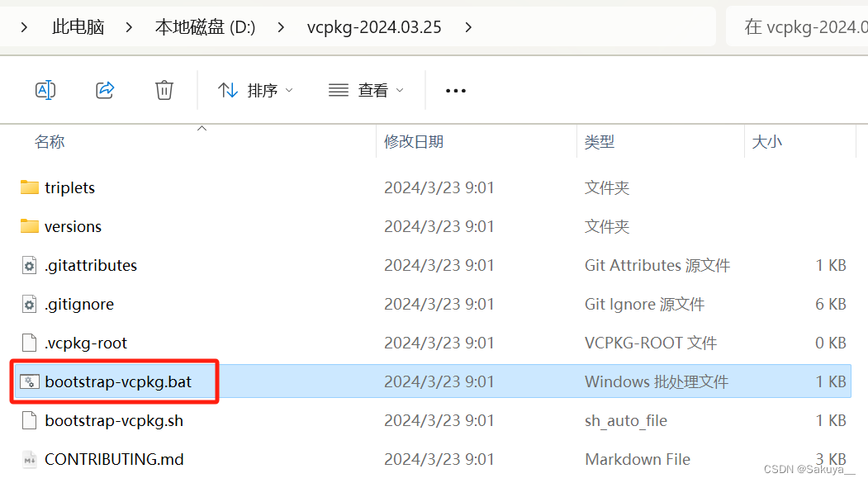Click the 0 KB size of .vcpkg-root
The height and width of the screenshot is (483, 868).
pyautogui.click(x=830, y=343)
